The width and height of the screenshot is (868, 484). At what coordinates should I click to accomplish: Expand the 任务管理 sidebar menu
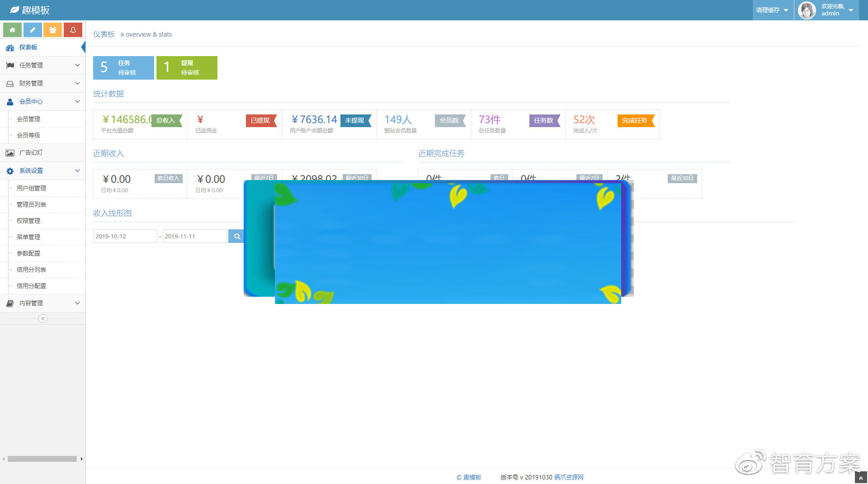[x=42, y=65]
